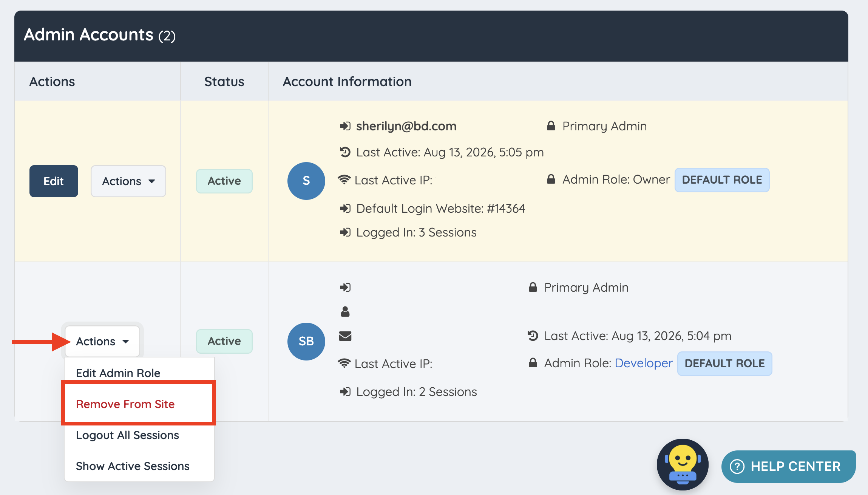Image resolution: width=868 pixels, height=495 pixels.
Task: Click icon beside Default Login Website #14364
Action: click(345, 208)
